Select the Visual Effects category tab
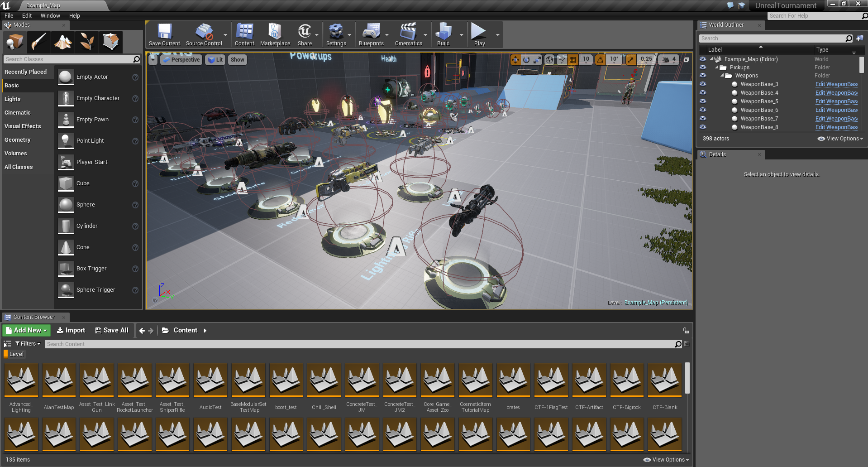Viewport: 868px width, 467px height. click(x=27, y=126)
